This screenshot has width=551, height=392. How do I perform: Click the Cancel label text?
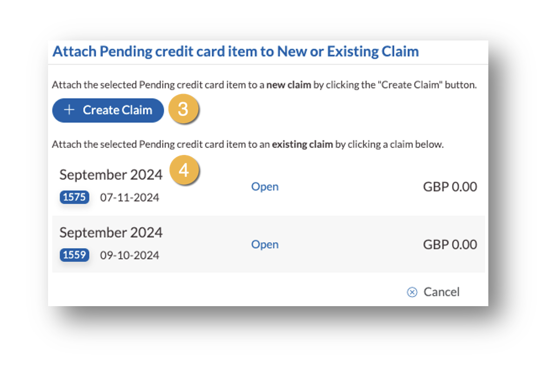pyautogui.click(x=442, y=292)
